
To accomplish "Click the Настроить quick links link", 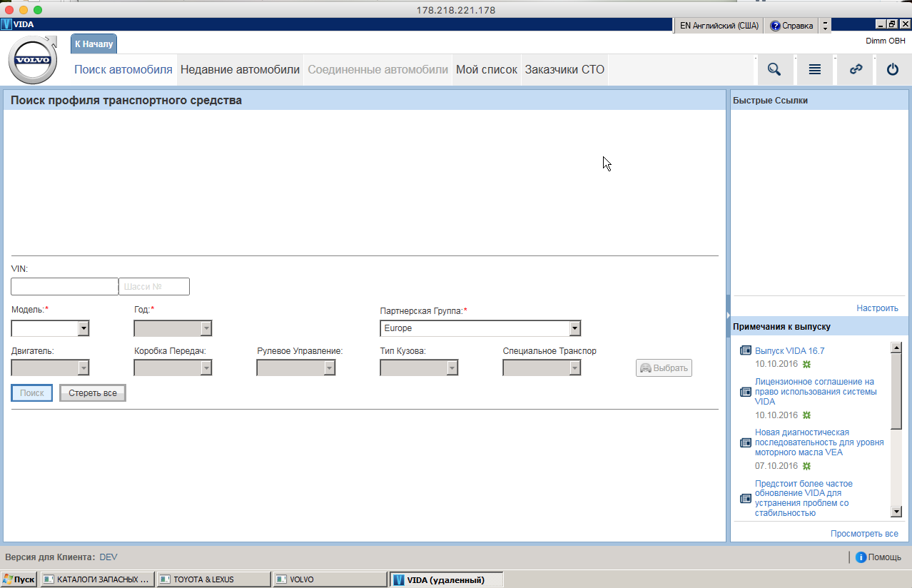I will [877, 308].
